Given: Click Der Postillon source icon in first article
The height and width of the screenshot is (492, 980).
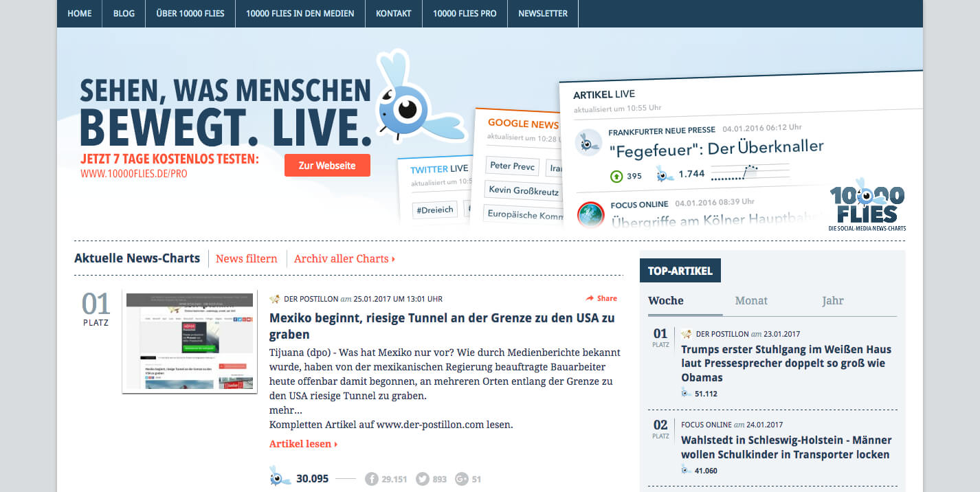Looking at the screenshot, I should pyautogui.click(x=275, y=299).
